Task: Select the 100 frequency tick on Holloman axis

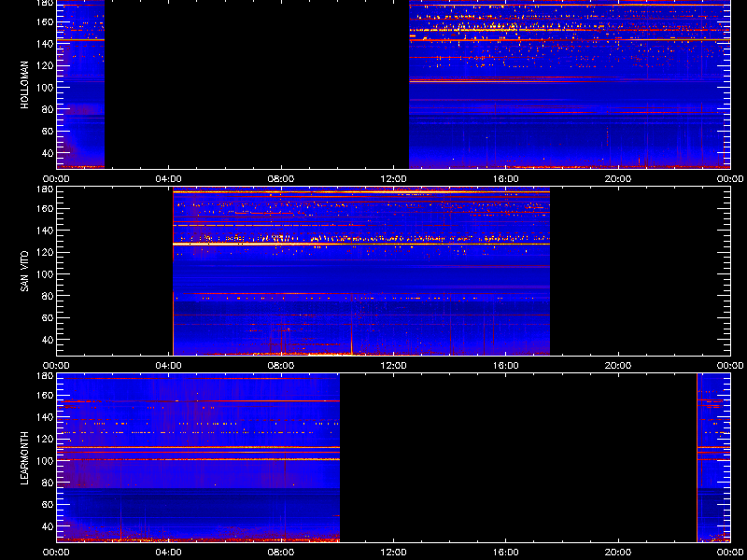Action: tap(46, 87)
